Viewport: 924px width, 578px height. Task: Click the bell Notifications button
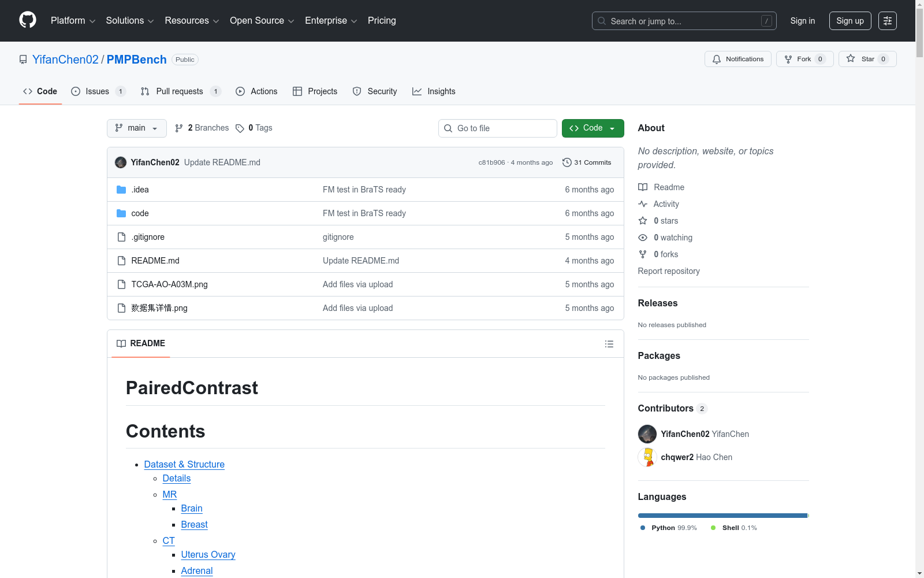(x=738, y=59)
